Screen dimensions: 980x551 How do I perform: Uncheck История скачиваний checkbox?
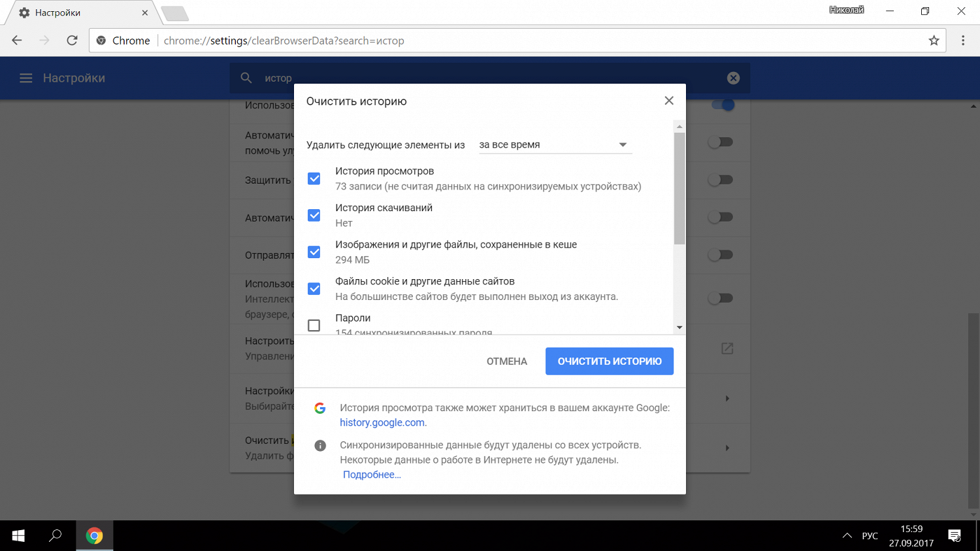point(314,215)
